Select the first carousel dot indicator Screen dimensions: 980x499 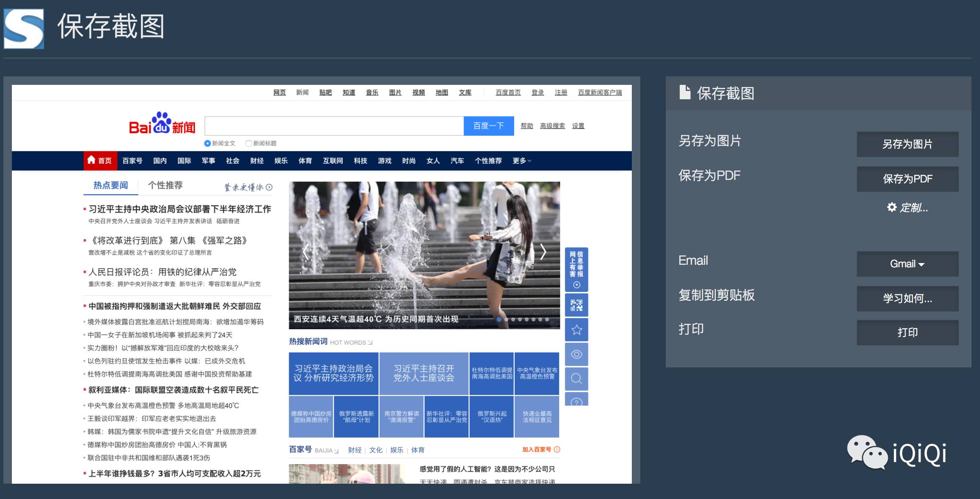[x=499, y=320]
